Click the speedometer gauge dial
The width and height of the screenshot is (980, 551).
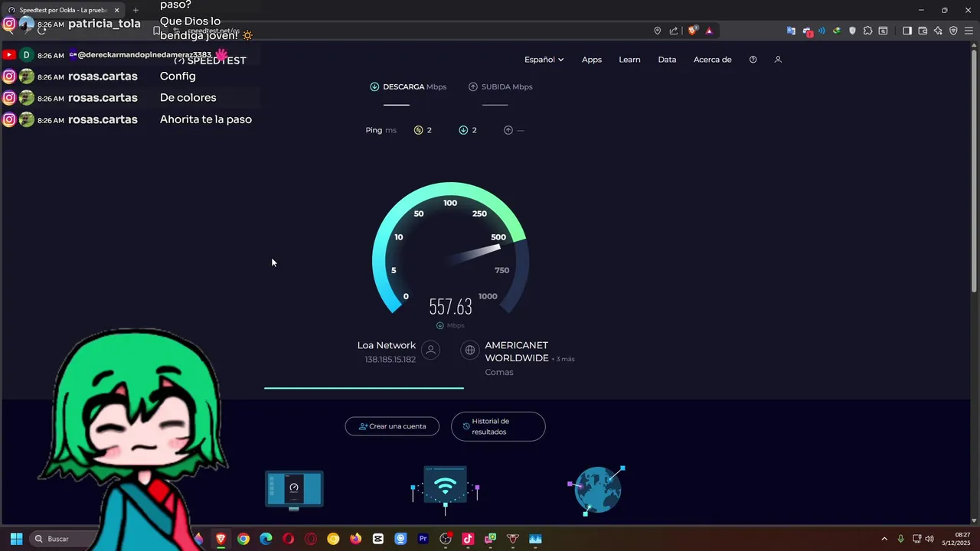[450, 248]
